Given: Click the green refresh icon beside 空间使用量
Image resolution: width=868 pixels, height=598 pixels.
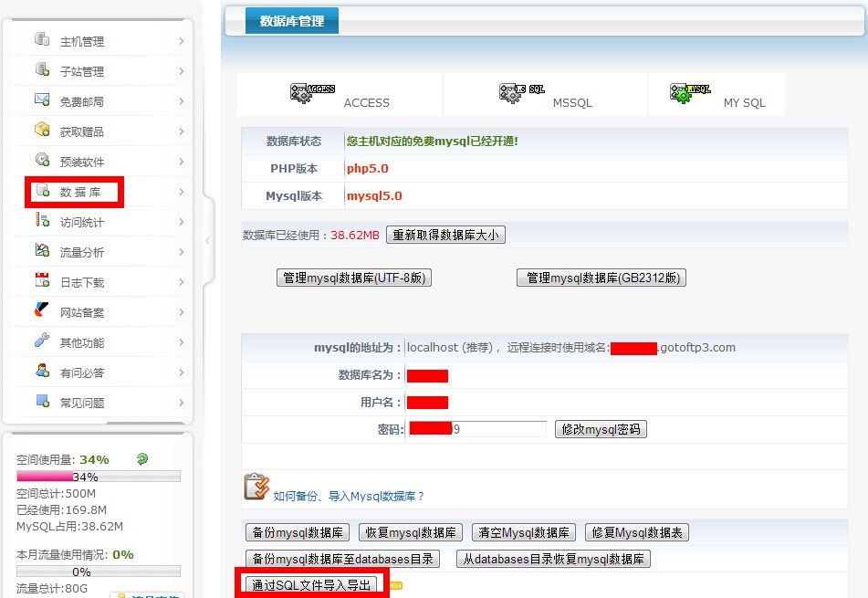Looking at the screenshot, I should pyautogui.click(x=142, y=459).
